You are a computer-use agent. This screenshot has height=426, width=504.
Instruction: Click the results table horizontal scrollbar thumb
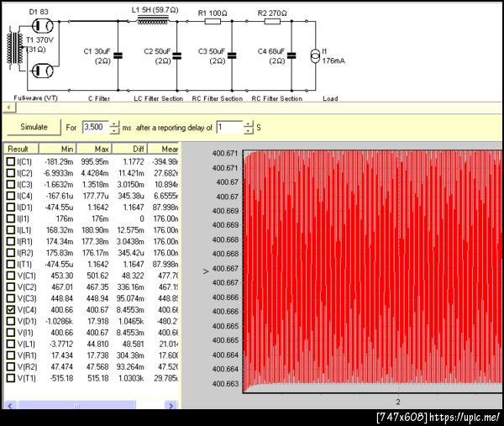(76, 405)
